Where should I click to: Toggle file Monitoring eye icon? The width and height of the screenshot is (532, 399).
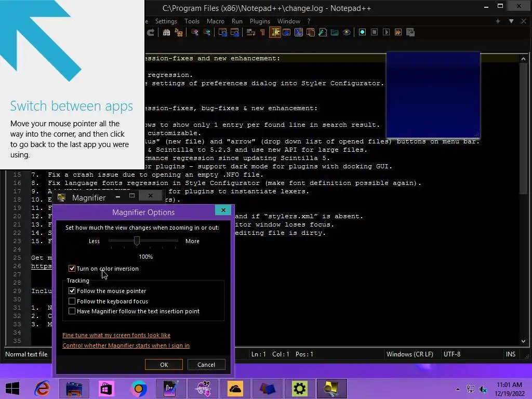pyautogui.click(x=347, y=32)
